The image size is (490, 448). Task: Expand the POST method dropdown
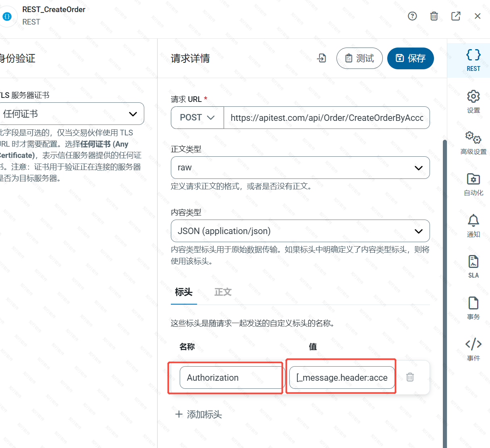pyautogui.click(x=197, y=118)
